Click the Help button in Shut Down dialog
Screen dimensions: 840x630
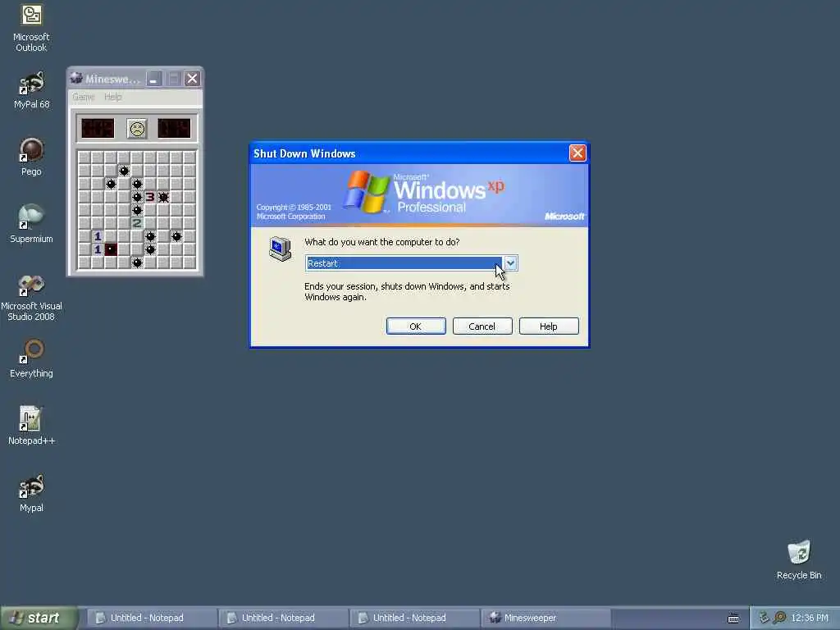549,326
